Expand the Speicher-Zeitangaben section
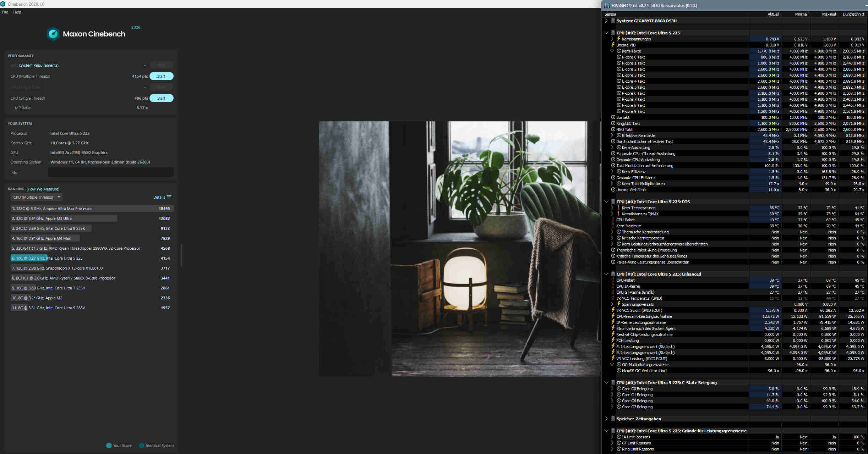 (606, 419)
